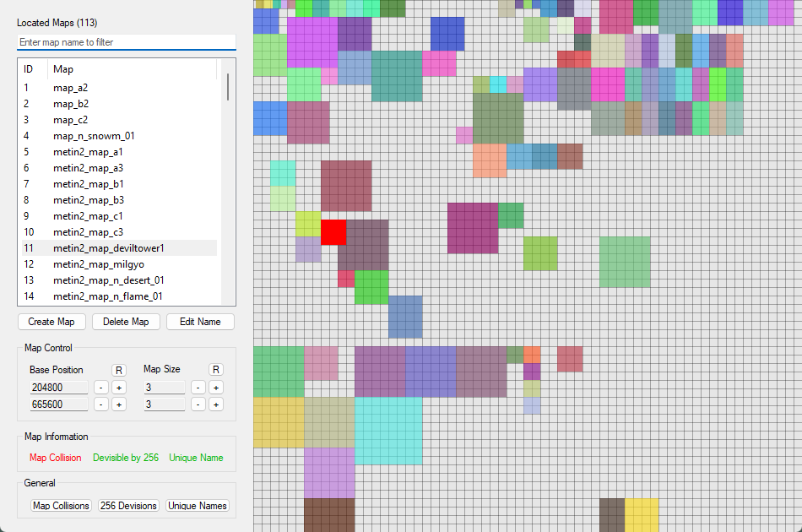Select metin2_map_b1 entry
This screenshot has height=532, width=802.
point(119,184)
